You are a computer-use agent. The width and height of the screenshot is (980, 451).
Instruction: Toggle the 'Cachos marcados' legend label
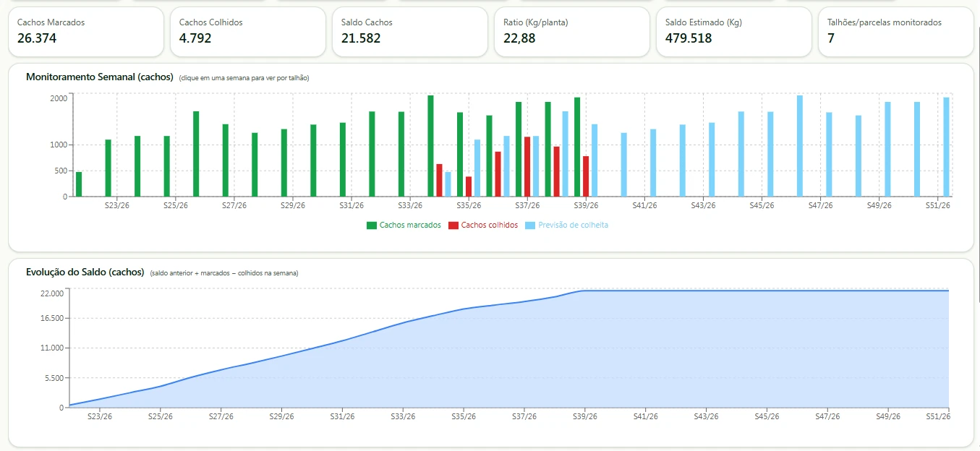(x=410, y=225)
